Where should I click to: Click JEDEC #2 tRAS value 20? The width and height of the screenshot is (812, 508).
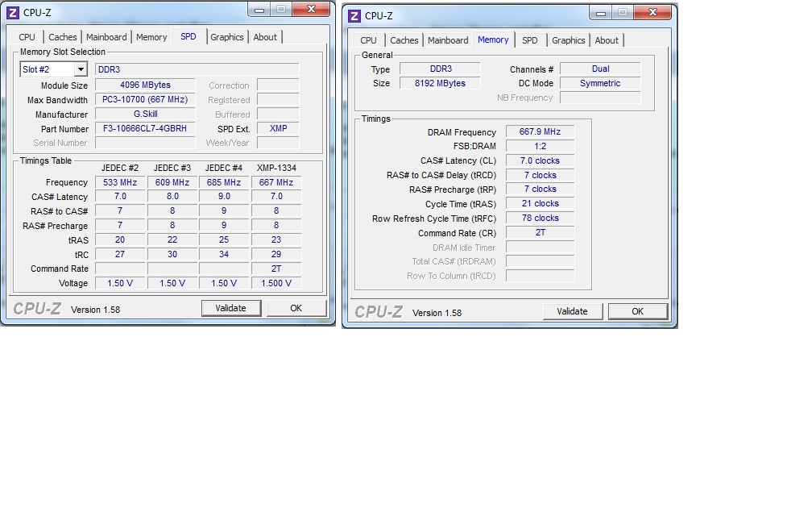(x=120, y=239)
